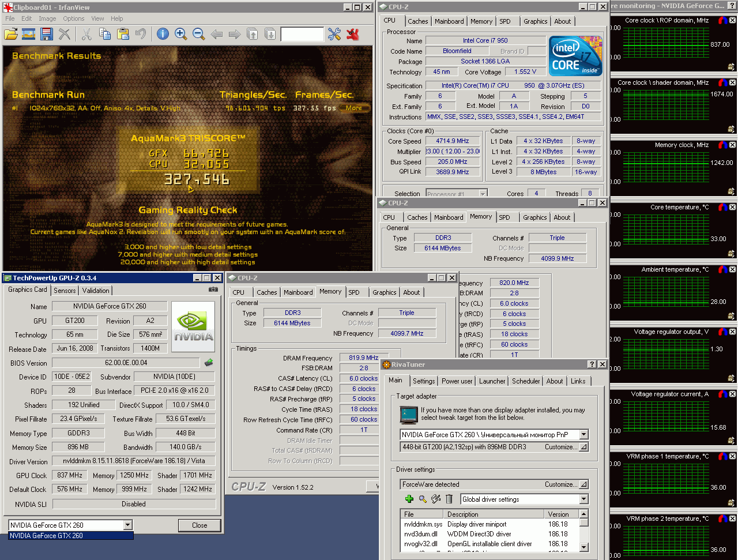Open Launcher tab in RivaTuner
Screen dimensions: 738x560
[492, 381]
